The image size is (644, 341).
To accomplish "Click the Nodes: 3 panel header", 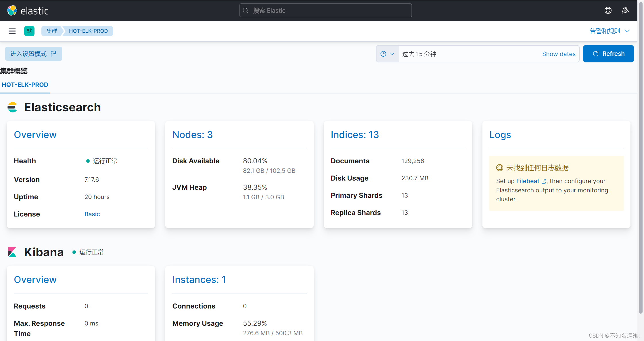I will click(x=193, y=135).
